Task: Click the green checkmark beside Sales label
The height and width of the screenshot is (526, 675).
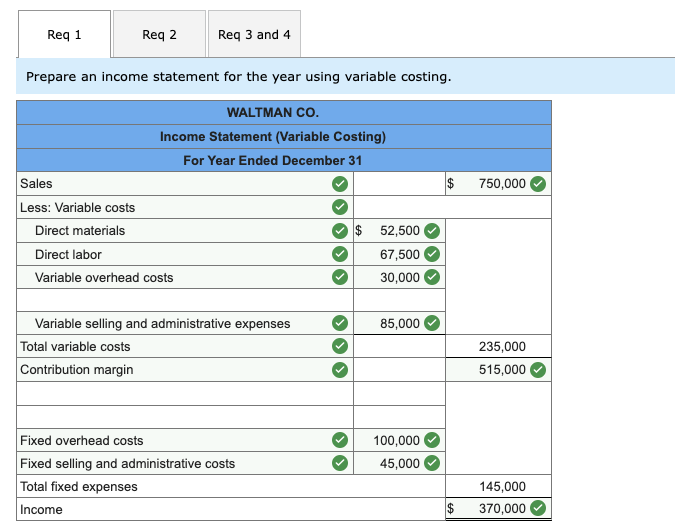Action: 340,184
